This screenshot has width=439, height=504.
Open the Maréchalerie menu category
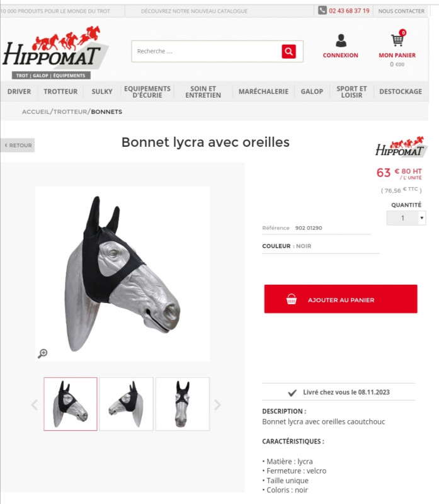point(263,91)
